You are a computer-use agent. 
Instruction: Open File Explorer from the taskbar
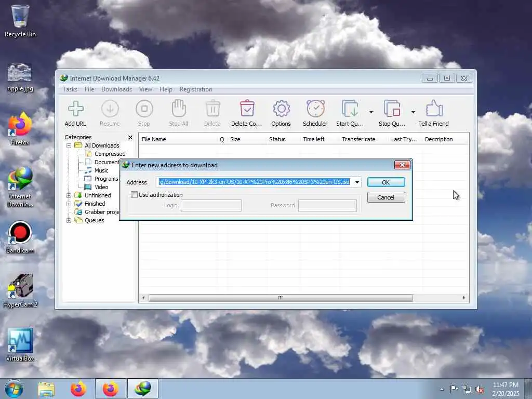pyautogui.click(x=46, y=389)
